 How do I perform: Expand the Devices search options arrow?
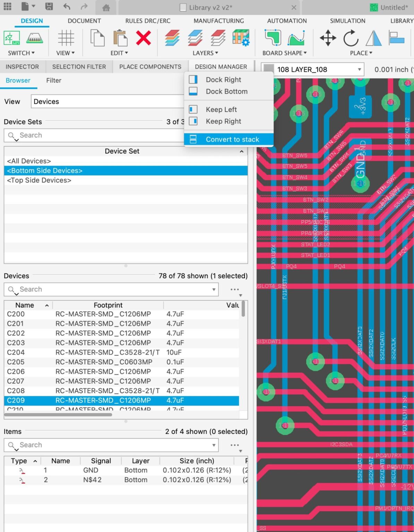point(213,289)
